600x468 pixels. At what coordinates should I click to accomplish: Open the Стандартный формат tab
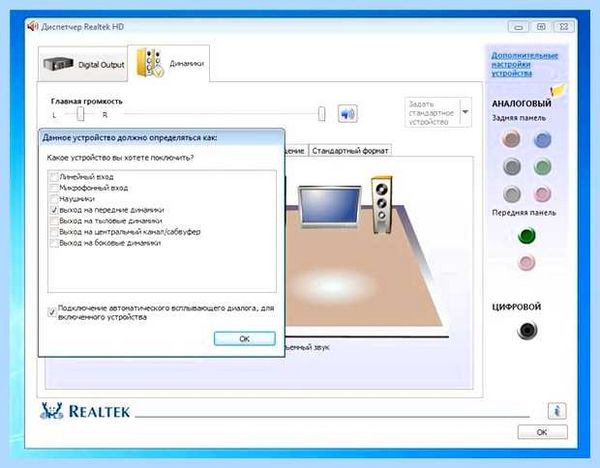tap(350, 151)
